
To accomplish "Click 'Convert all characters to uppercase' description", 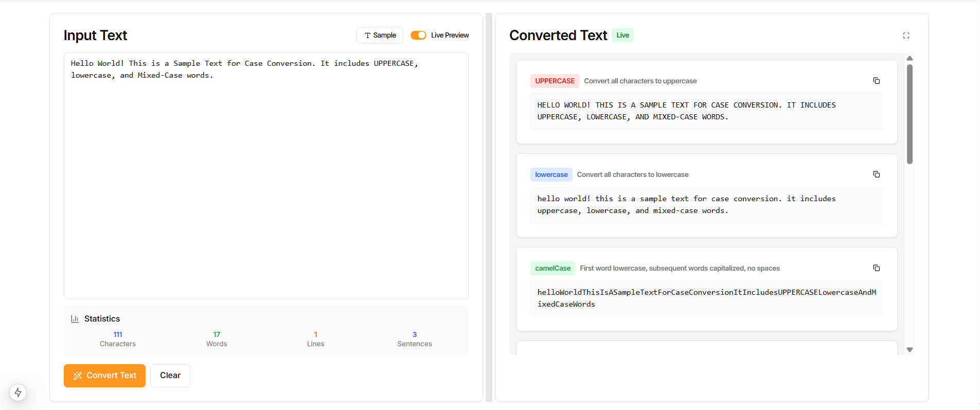I will tap(640, 81).
